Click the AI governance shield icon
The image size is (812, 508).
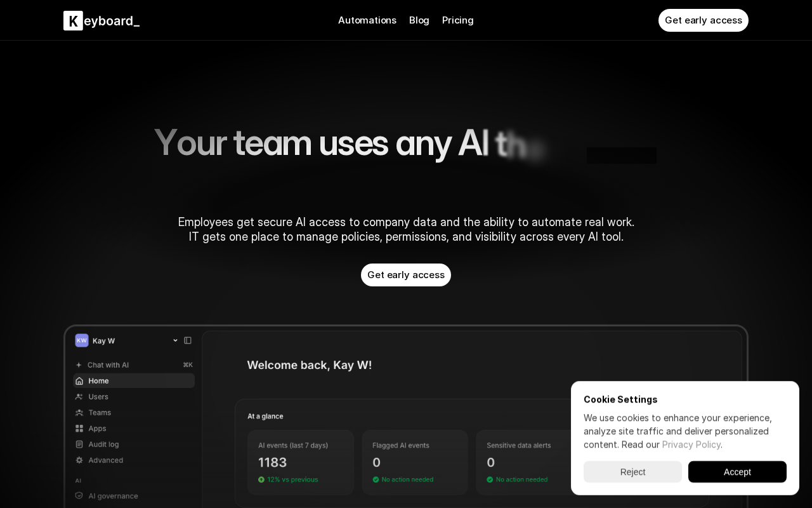pyautogui.click(x=79, y=496)
